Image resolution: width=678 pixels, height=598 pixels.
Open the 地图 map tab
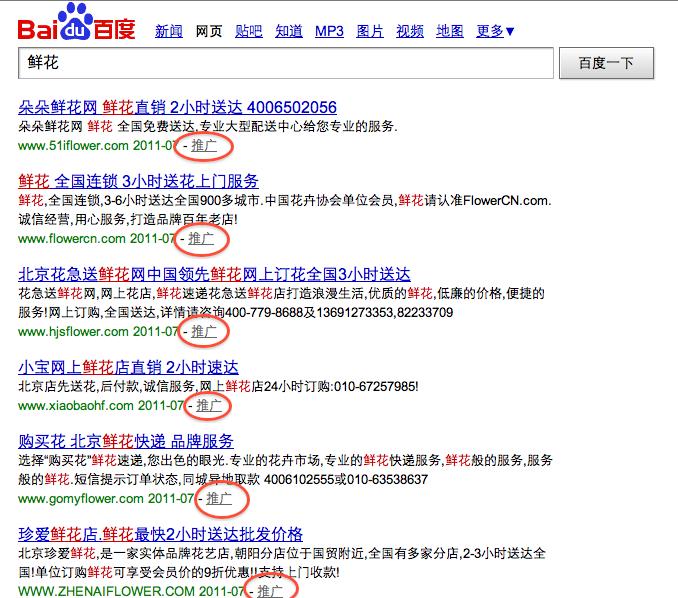(x=450, y=31)
